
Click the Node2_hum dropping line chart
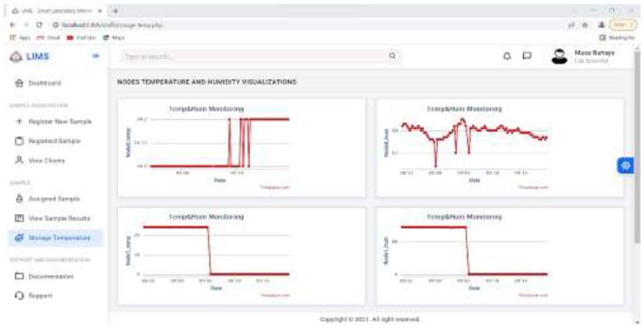click(473, 251)
